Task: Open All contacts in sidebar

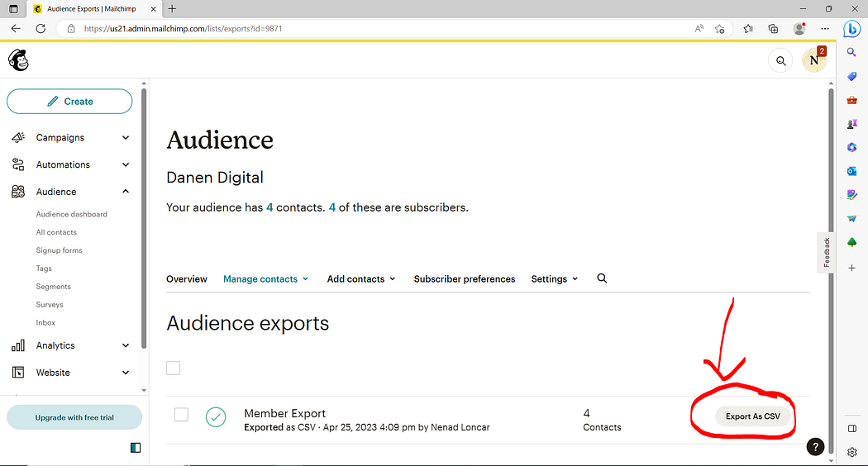Action: (56, 232)
